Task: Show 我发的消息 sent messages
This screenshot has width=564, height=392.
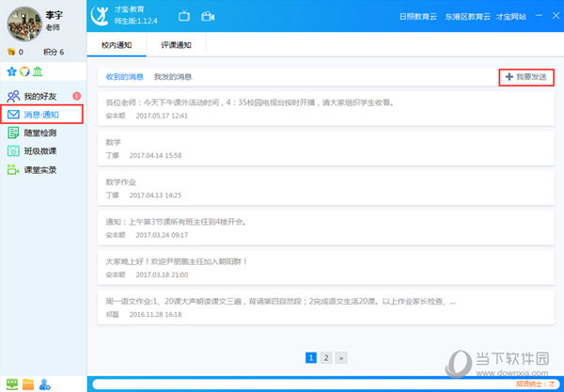Action: 173,77
